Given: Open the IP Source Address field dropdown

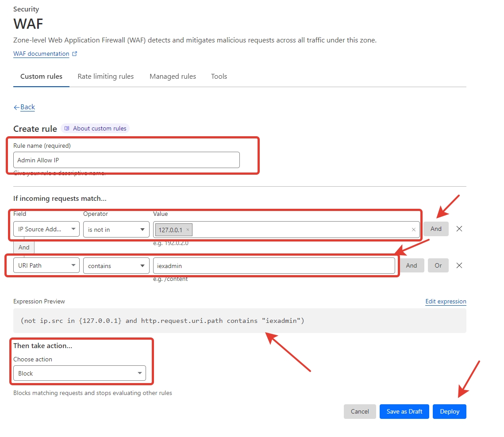Looking at the screenshot, I should (x=46, y=229).
